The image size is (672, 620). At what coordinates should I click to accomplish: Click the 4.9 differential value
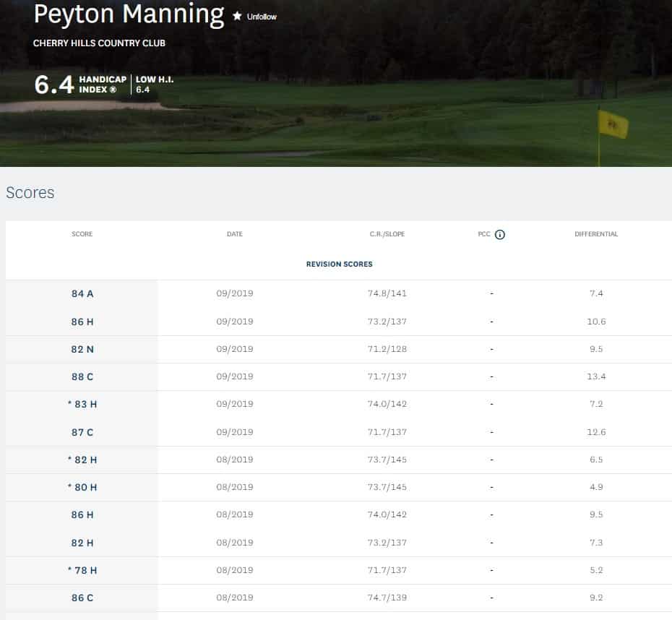point(596,487)
